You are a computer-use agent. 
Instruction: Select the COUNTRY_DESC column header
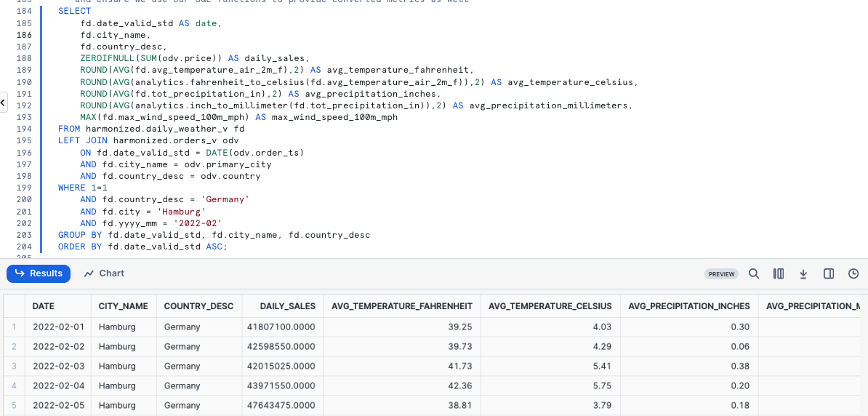click(x=198, y=305)
